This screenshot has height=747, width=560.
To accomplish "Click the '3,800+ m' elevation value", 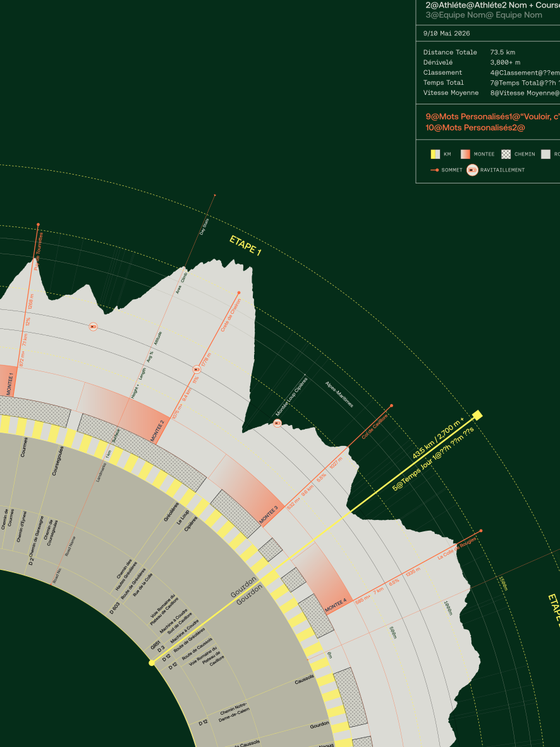I will 505,63.
